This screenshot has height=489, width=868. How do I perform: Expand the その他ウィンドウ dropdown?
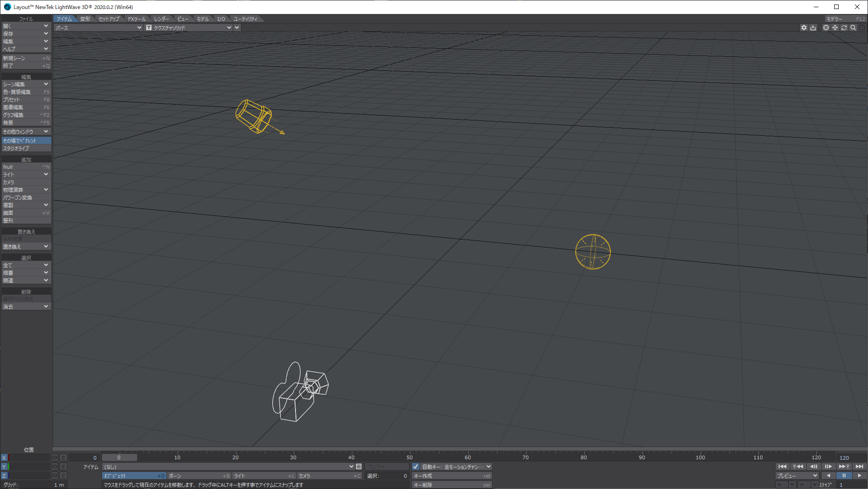[26, 132]
